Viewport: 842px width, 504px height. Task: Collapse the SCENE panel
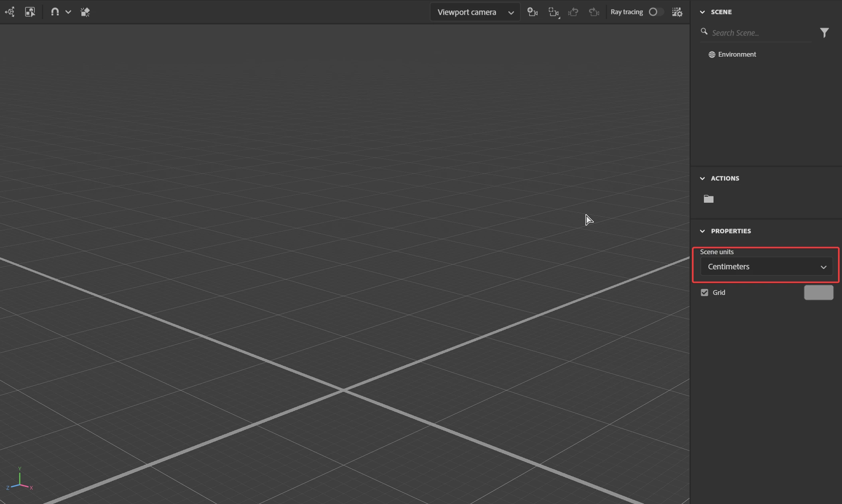[x=702, y=12]
